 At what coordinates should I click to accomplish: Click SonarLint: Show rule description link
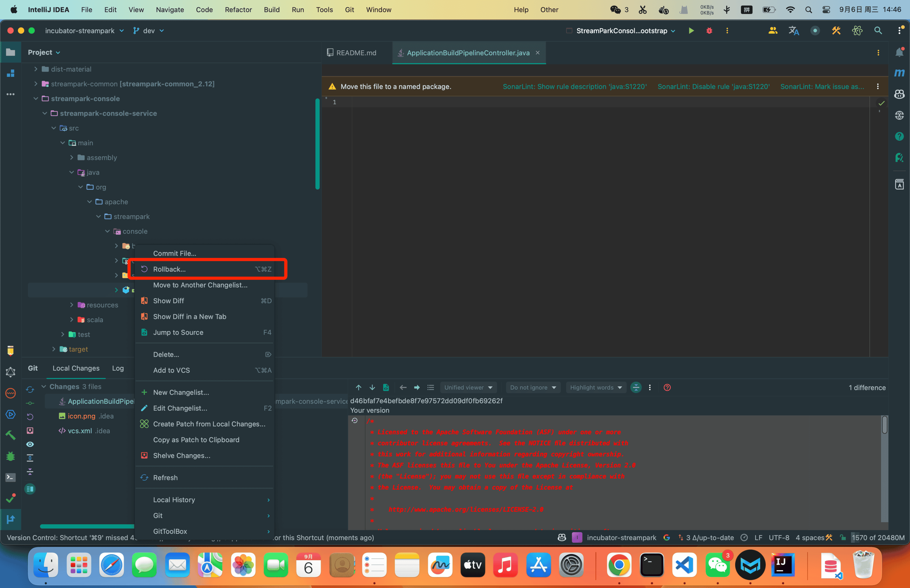click(574, 87)
